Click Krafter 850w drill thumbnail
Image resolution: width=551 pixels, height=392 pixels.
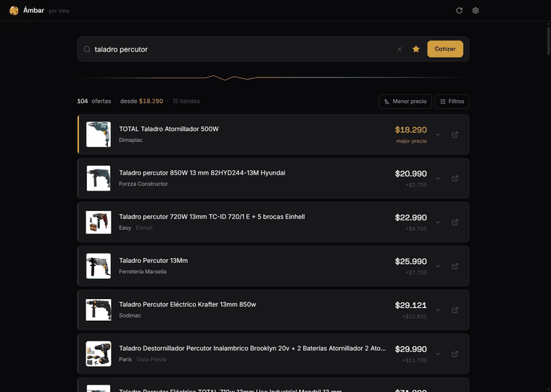click(x=99, y=310)
